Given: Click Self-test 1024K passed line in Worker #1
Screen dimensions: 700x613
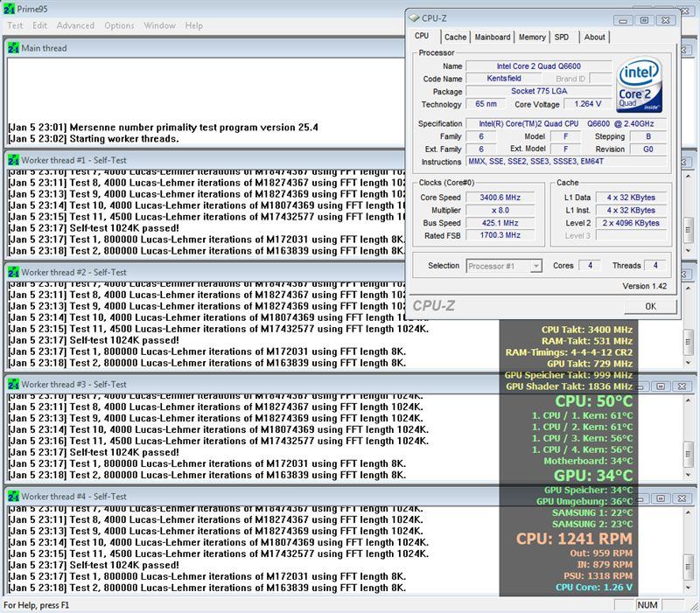Looking at the screenshot, I should click(94, 228).
